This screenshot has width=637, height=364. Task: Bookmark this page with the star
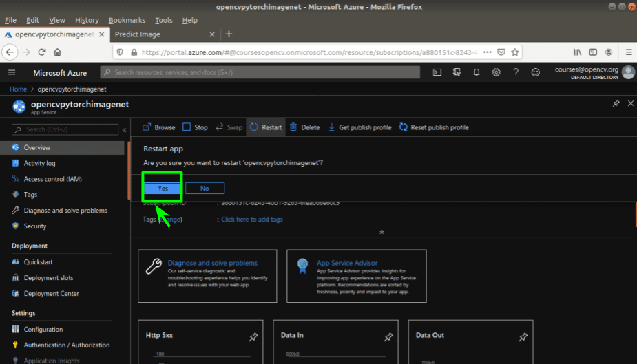(515, 52)
